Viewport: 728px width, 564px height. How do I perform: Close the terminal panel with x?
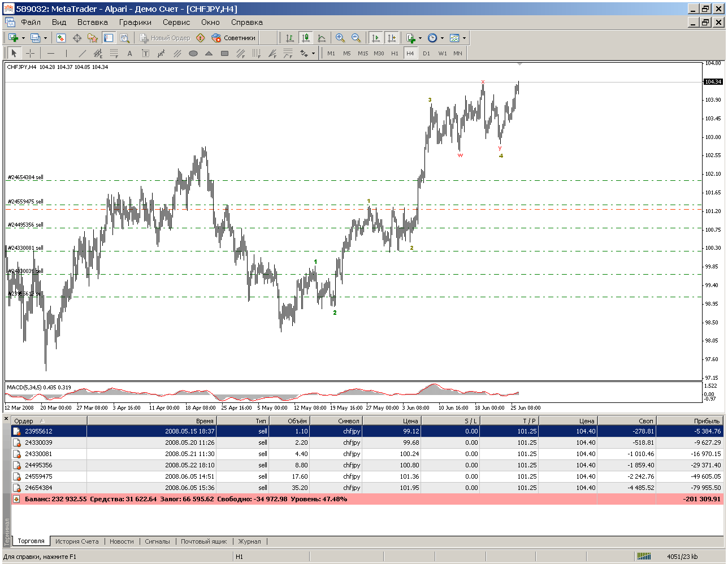(x=6, y=419)
